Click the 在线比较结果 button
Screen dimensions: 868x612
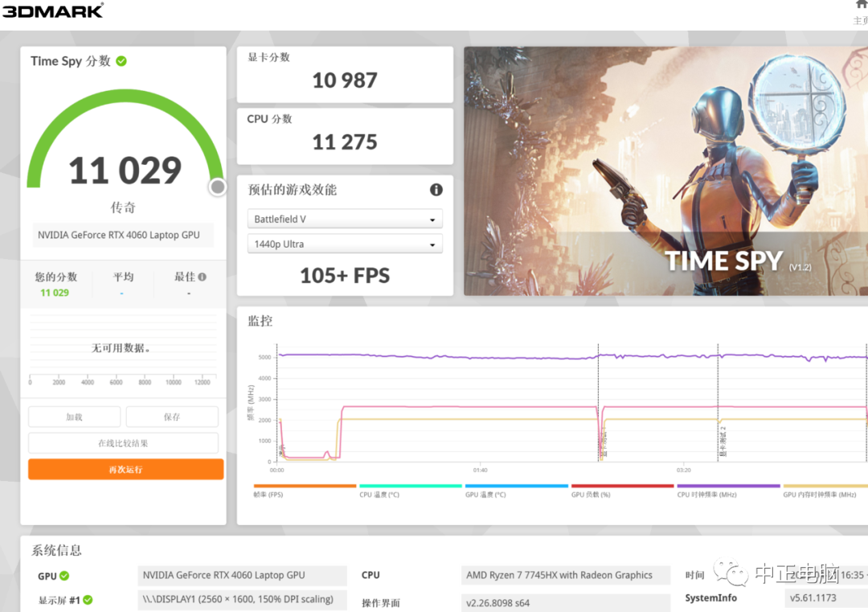pyautogui.click(x=123, y=443)
